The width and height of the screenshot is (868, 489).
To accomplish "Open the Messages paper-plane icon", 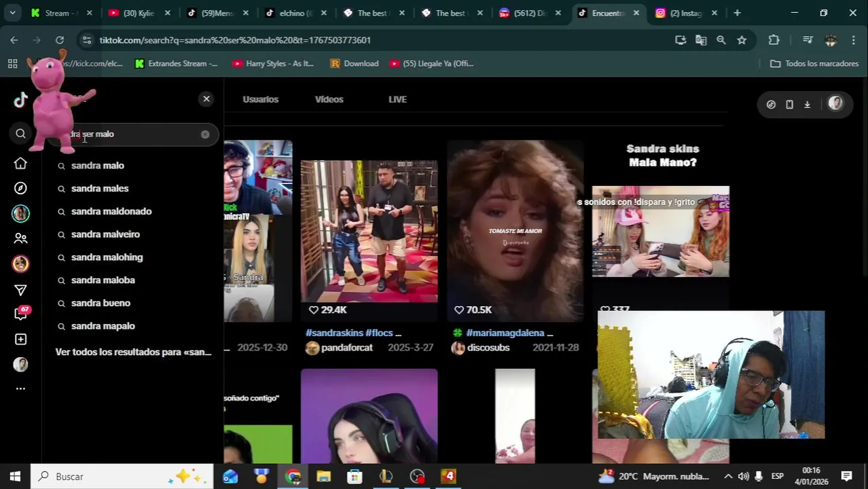I will pyautogui.click(x=20, y=290).
